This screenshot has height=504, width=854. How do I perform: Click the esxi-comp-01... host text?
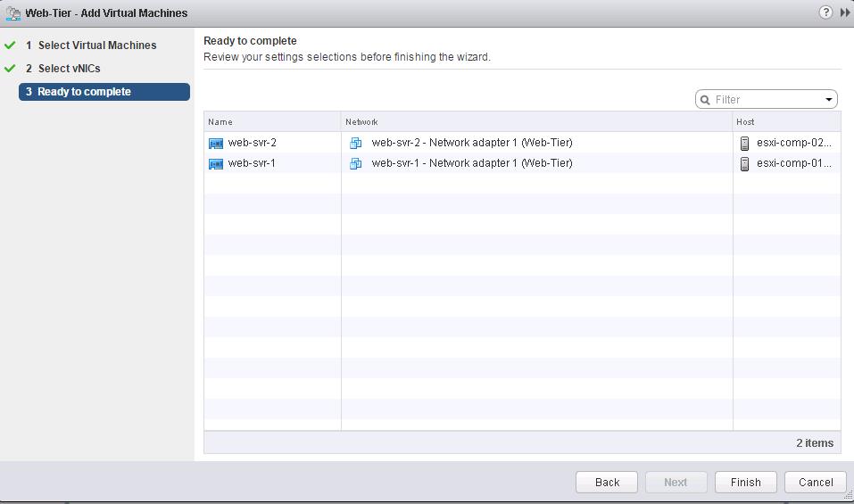pos(793,163)
